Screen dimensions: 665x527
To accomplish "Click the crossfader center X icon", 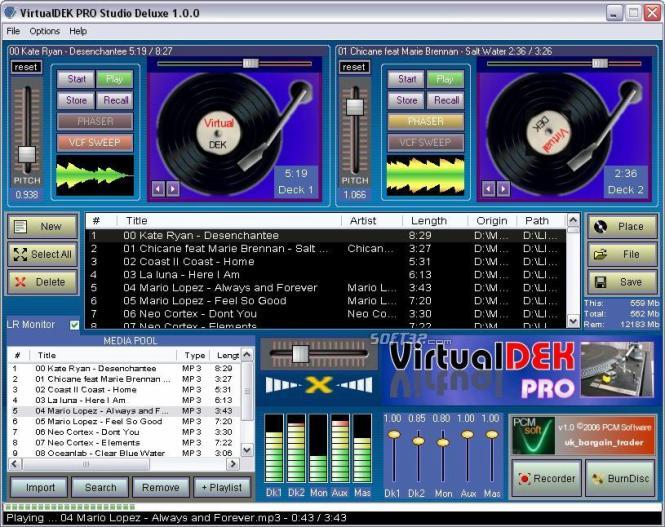I will (x=319, y=385).
